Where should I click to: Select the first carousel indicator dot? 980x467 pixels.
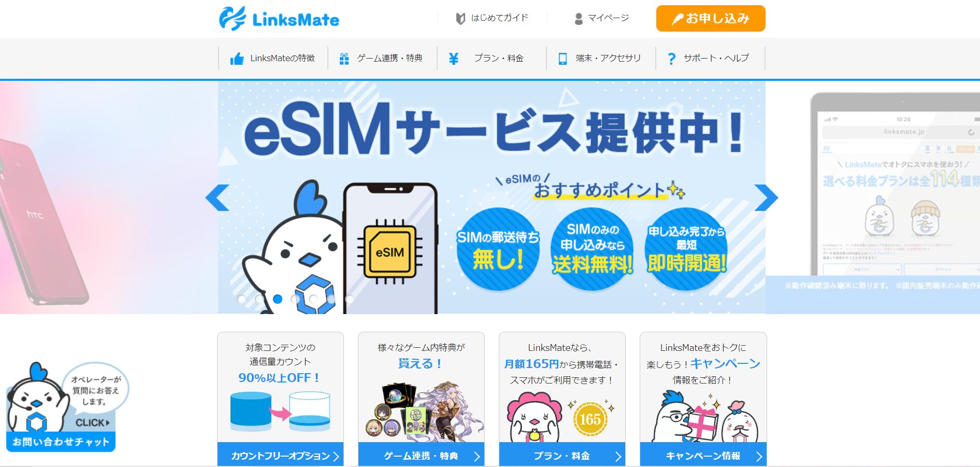coord(241,299)
